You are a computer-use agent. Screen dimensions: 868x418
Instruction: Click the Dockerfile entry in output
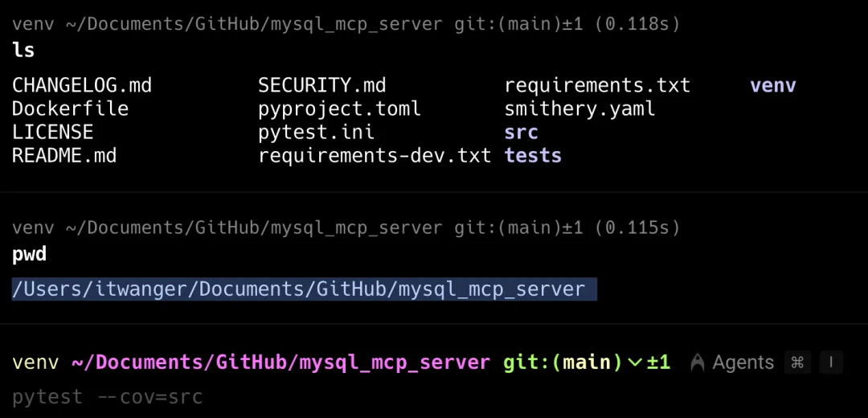pyautogui.click(x=70, y=109)
